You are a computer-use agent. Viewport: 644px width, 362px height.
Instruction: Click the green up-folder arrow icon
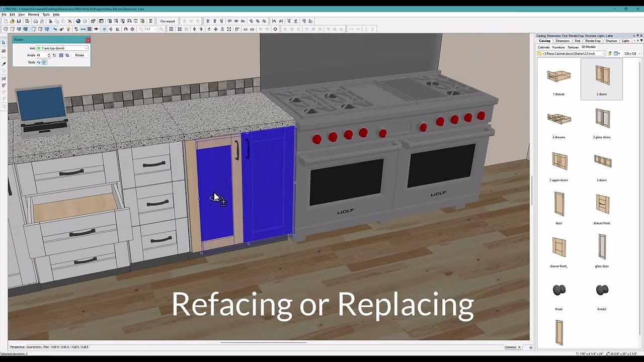click(610, 53)
